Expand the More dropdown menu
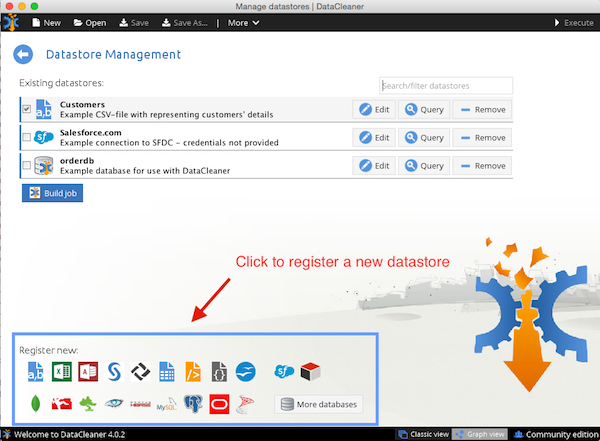The image size is (600, 441). [x=243, y=23]
